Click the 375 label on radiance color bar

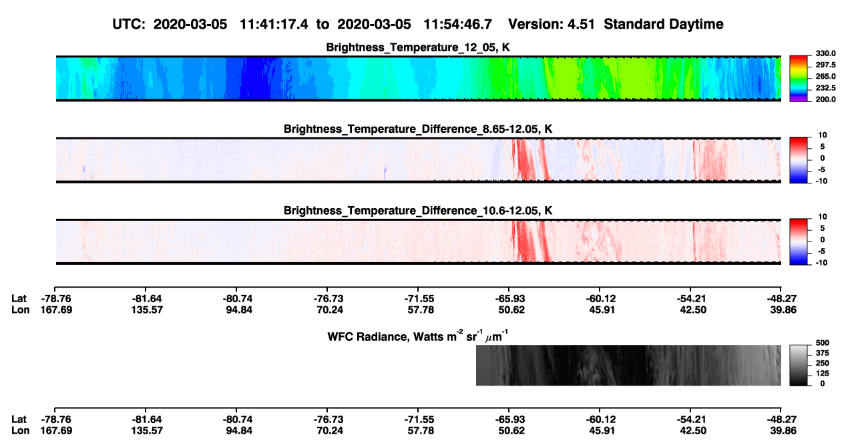(x=822, y=353)
